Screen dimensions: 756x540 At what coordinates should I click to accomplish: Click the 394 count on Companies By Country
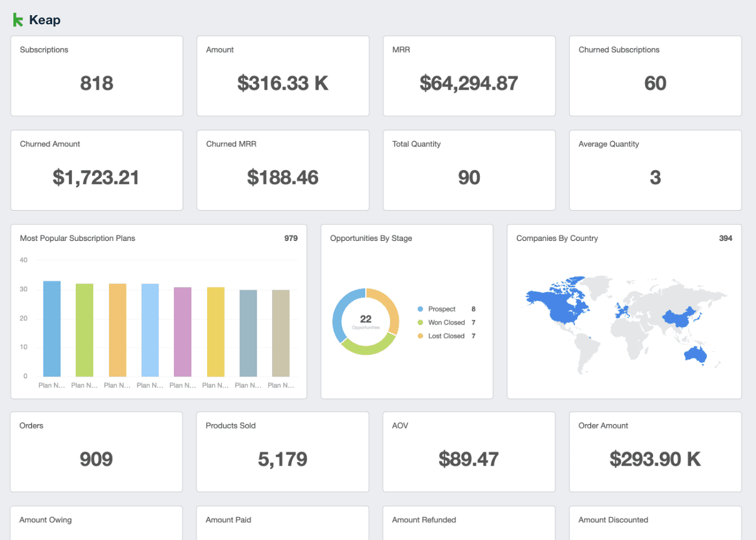click(x=724, y=239)
